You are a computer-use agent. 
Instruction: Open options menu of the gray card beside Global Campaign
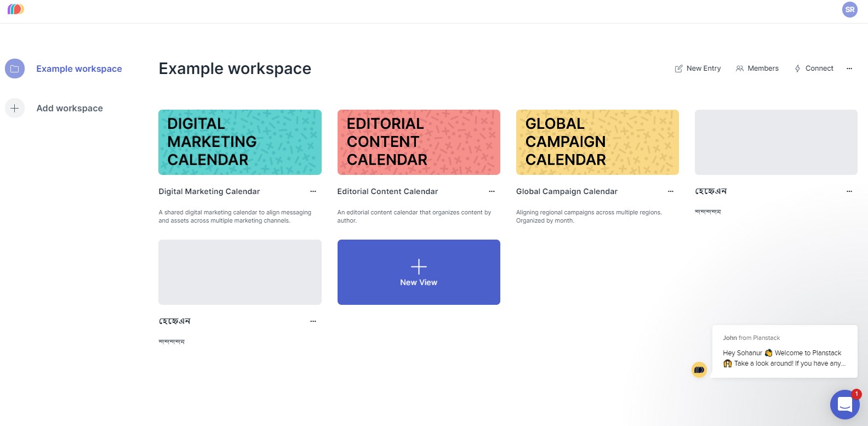pos(849,191)
